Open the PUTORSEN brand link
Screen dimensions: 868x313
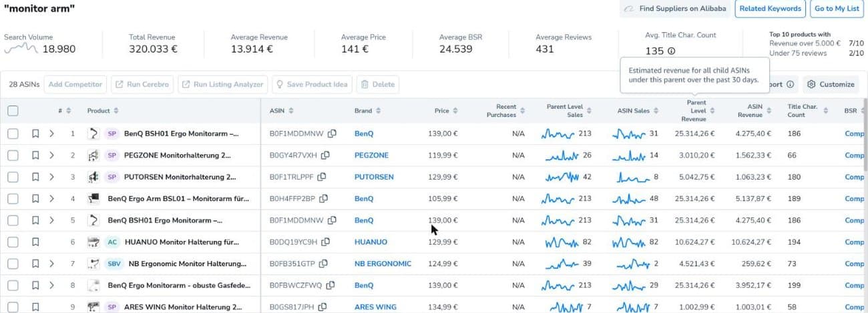pyautogui.click(x=374, y=177)
